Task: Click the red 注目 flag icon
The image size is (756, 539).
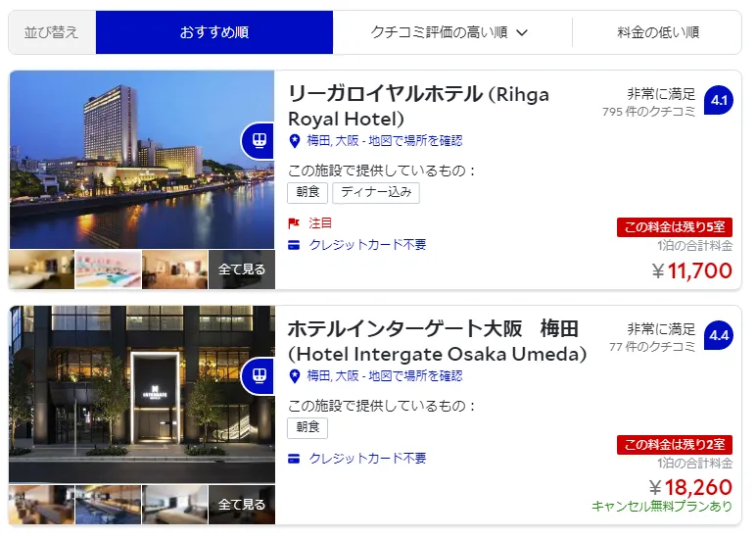Action: (x=294, y=223)
